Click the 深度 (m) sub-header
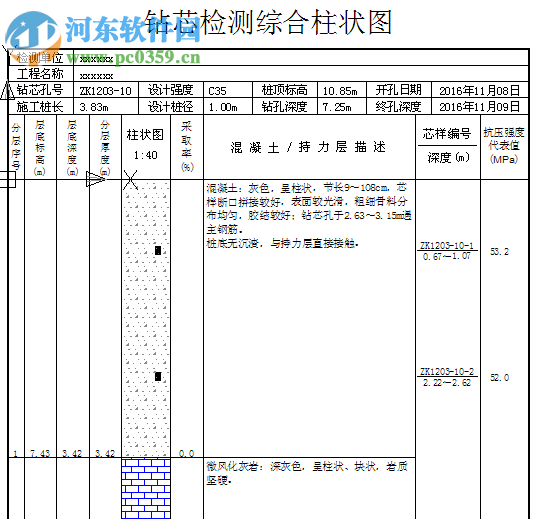Viewport: 551px width, 519px height. (448, 157)
